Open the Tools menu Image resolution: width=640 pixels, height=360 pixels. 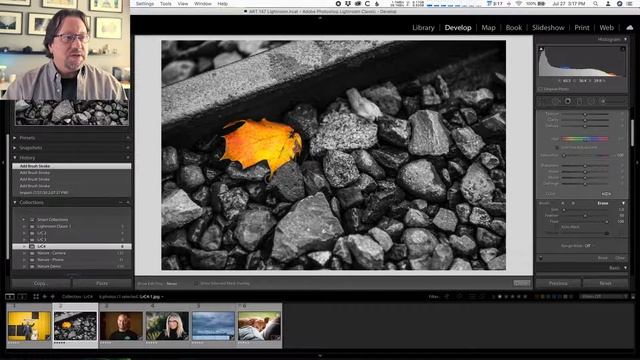tap(166, 4)
